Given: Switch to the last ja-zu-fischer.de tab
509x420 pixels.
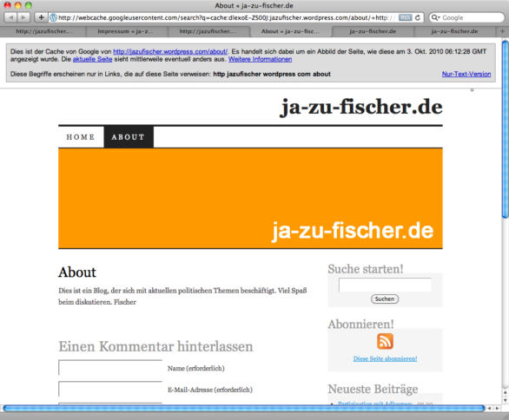Looking at the screenshot, I should point(454,31).
